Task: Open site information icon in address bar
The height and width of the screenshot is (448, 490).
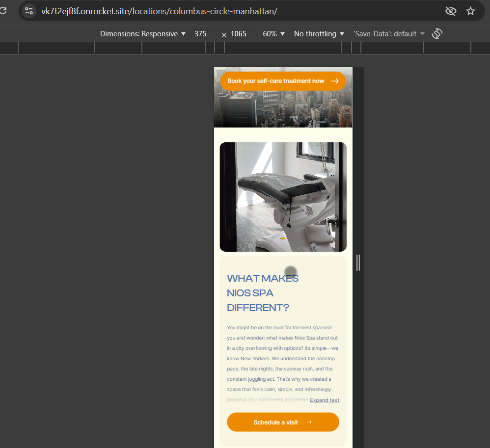Action: (x=29, y=11)
